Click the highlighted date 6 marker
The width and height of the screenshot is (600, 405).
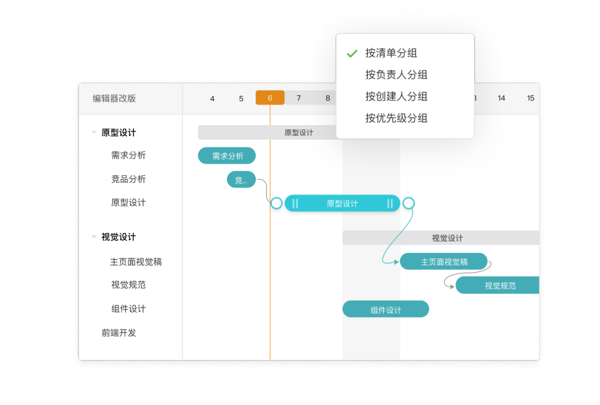270,98
